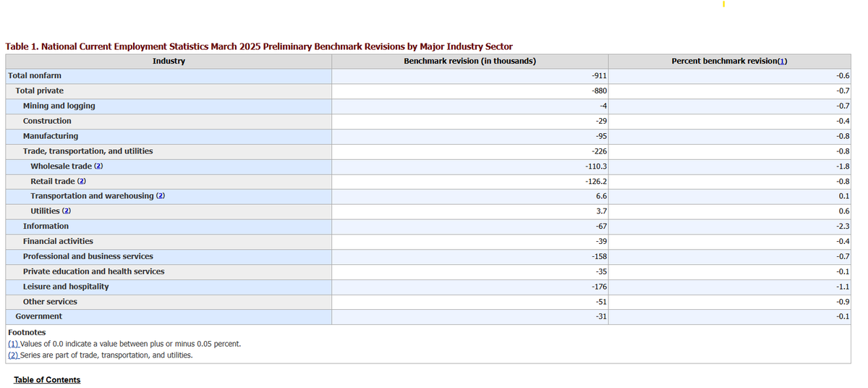Click the -0.9 percent for Other services

(x=843, y=302)
